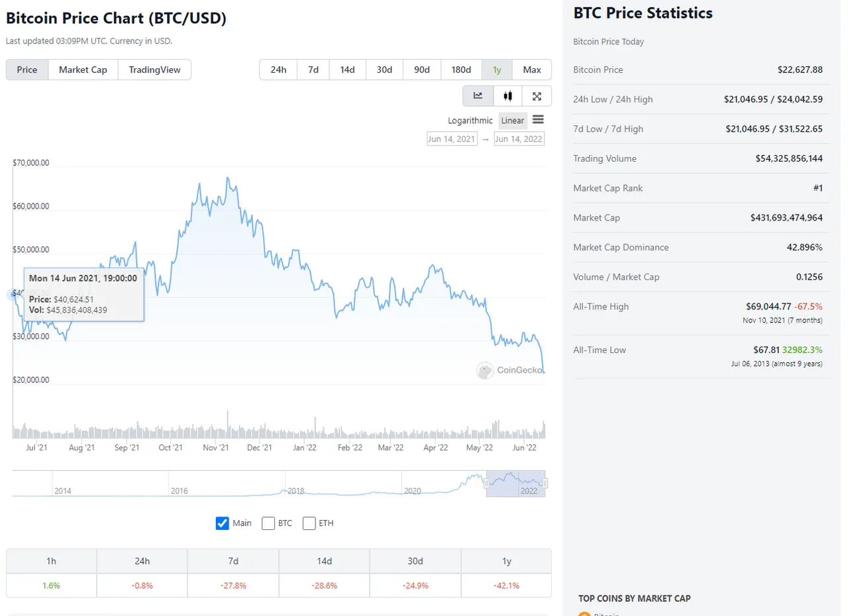Select 14d chart range
Screen dimensions: 848x616
coord(348,70)
